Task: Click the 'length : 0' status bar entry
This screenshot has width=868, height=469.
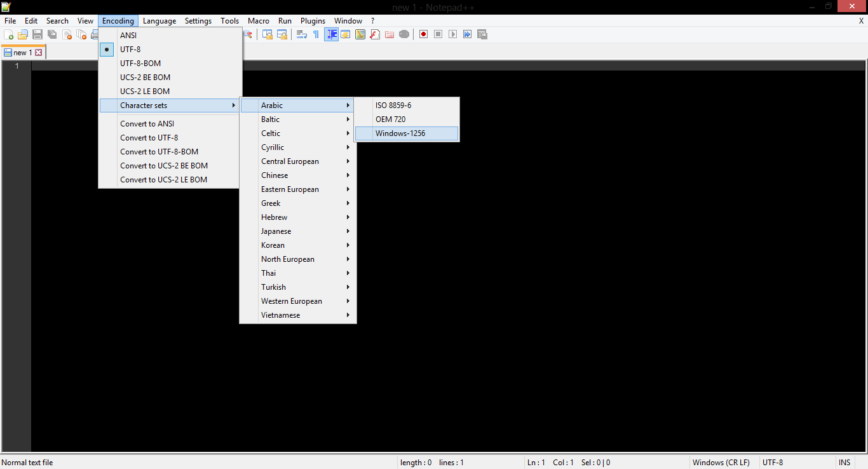Action: (416, 463)
